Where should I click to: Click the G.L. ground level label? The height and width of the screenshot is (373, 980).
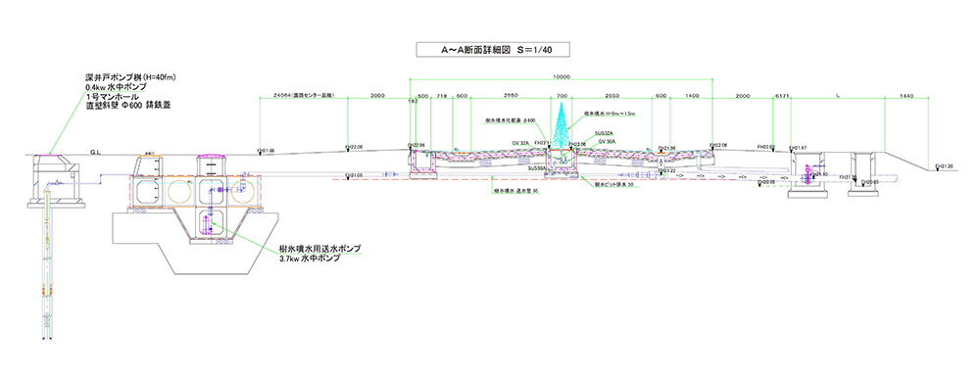95,152
